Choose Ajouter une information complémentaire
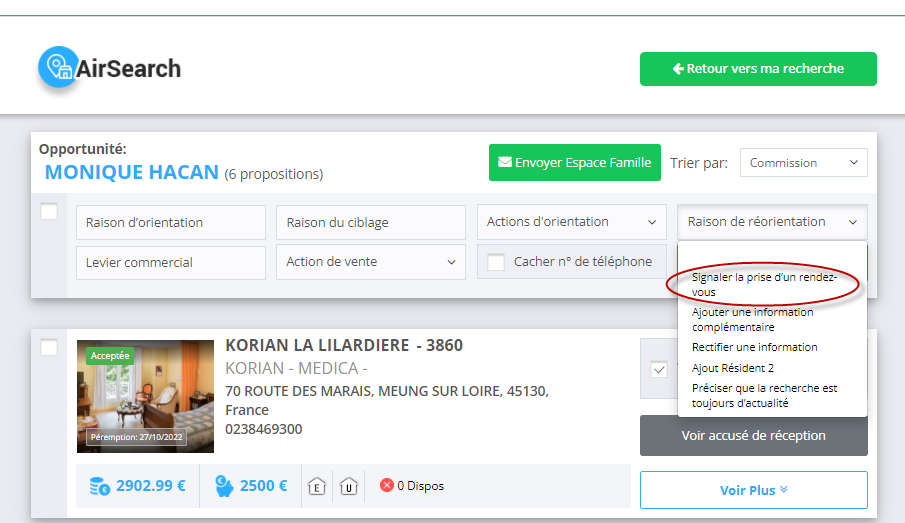Viewport: 905px width, 523px height. (x=753, y=320)
